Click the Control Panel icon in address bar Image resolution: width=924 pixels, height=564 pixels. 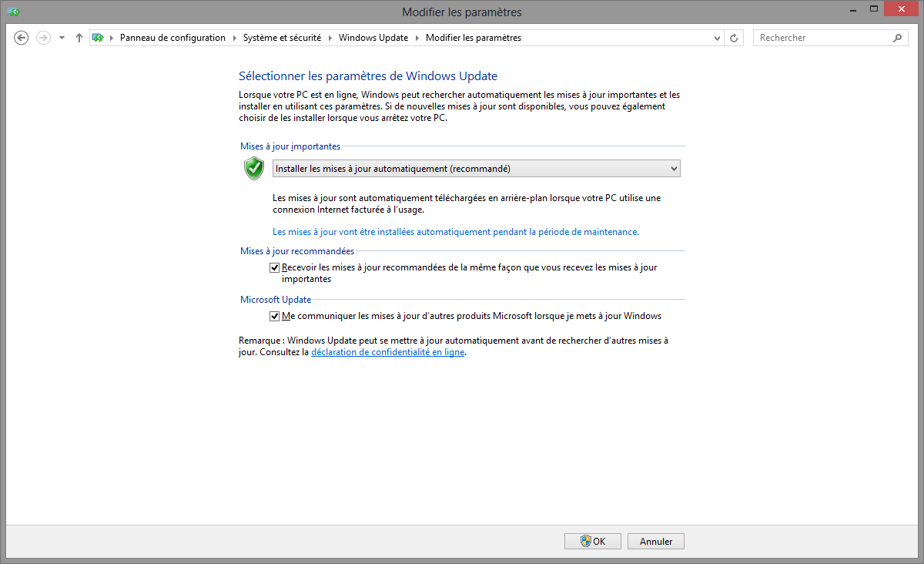tap(98, 38)
